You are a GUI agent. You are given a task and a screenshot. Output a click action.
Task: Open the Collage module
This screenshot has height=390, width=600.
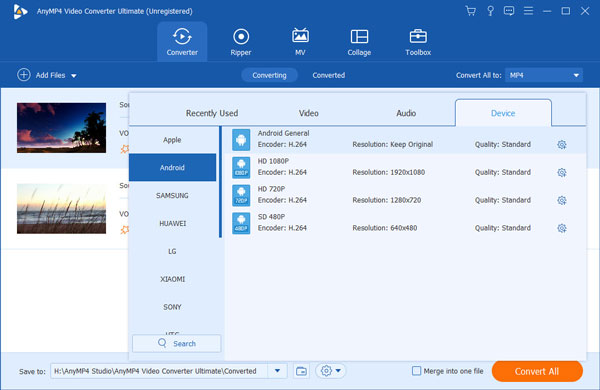pyautogui.click(x=359, y=42)
